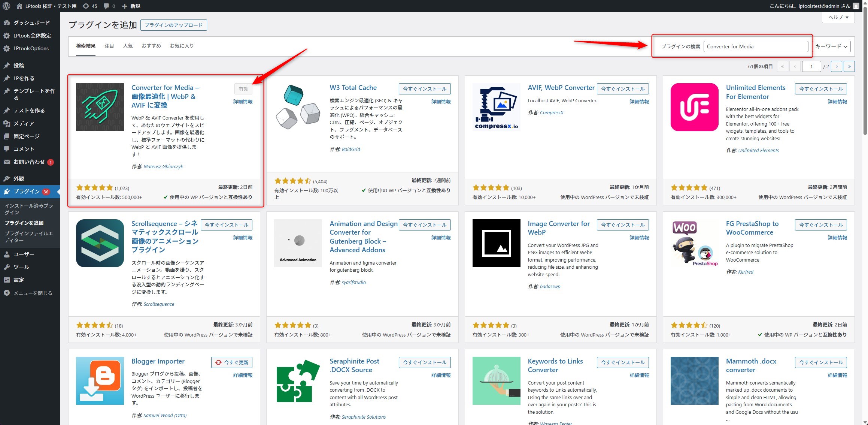The image size is (868, 425).
Task: Go to last results page arrow
Action: click(849, 66)
